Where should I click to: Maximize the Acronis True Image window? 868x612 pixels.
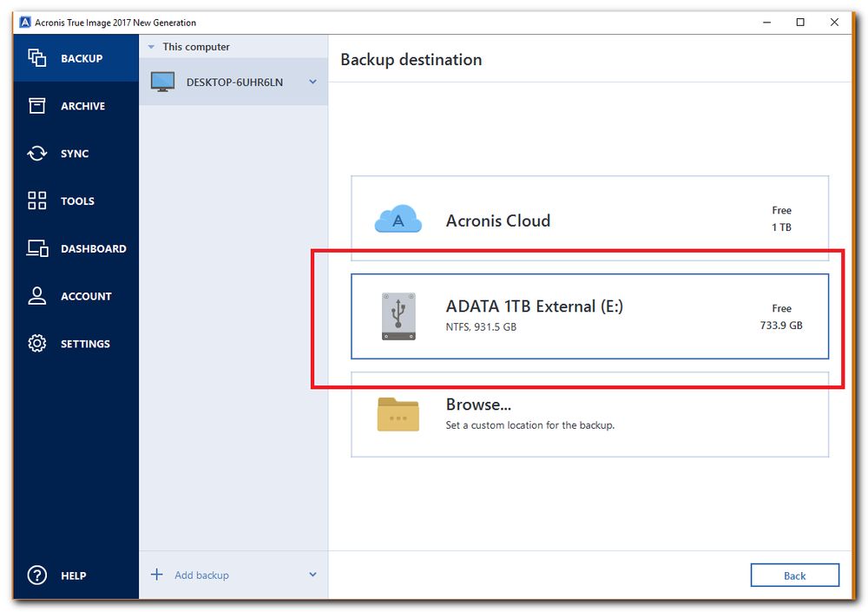click(x=800, y=23)
